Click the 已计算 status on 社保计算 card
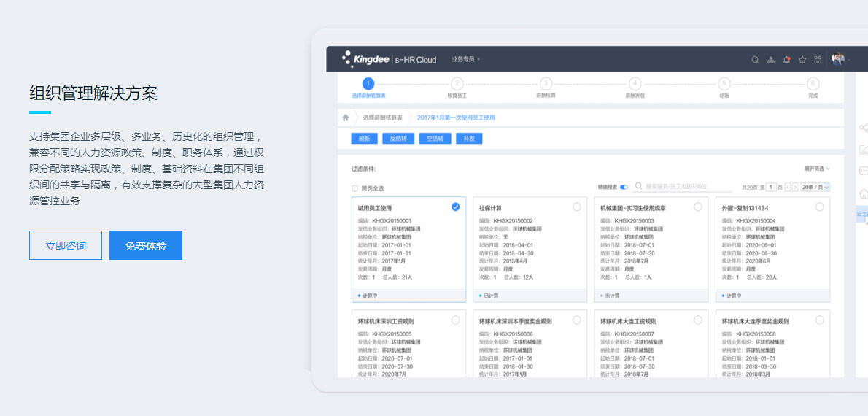868x416 pixels. [x=489, y=296]
